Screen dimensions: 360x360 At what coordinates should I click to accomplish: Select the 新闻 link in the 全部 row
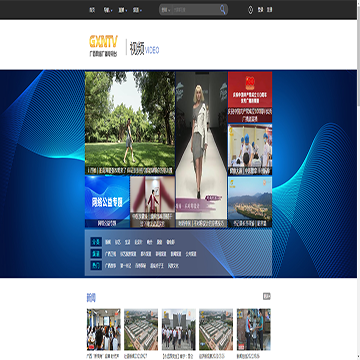(x=108, y=242)
